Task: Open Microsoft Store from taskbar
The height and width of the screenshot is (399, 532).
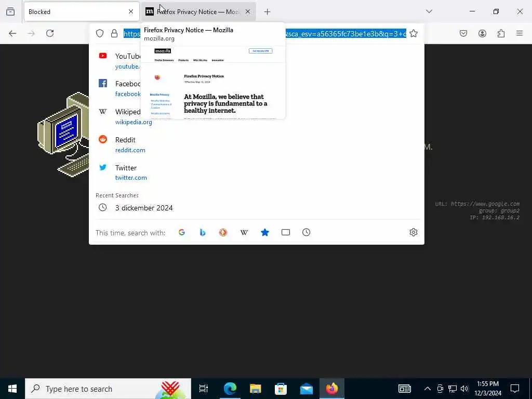Action: pos(281,389)
